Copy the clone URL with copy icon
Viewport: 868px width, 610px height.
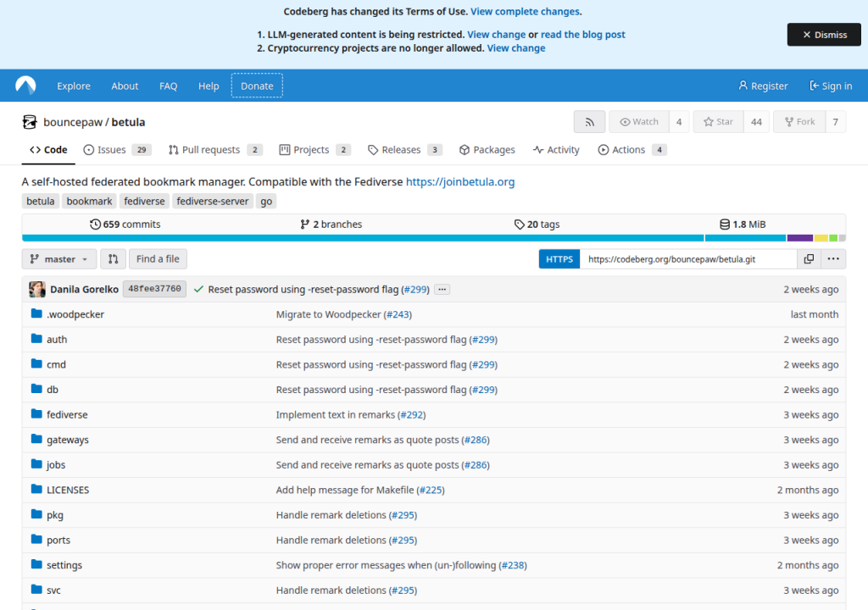pos(809,259)
